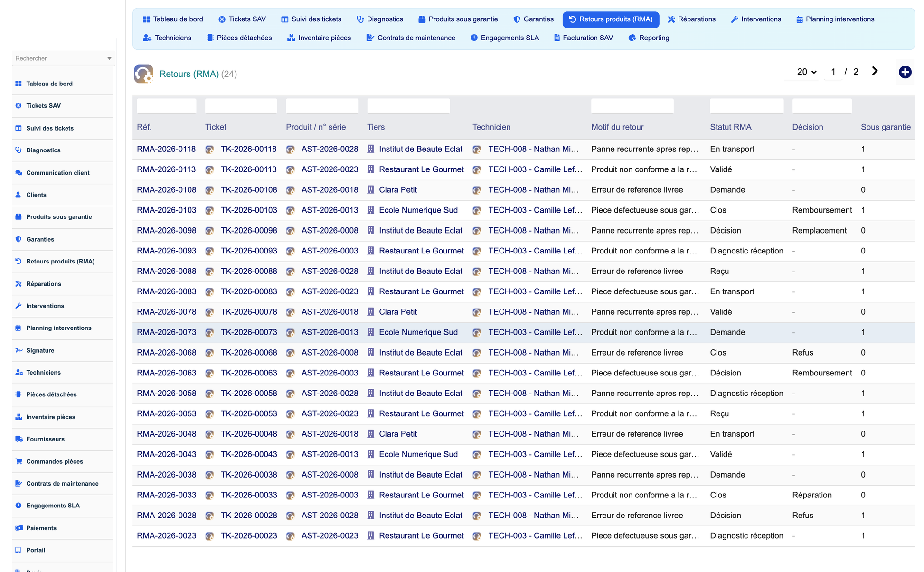Click Planning interventions calendar icon in sidebar
The height and width of the screenshot is (572, 924).
(x=19, y=328)
